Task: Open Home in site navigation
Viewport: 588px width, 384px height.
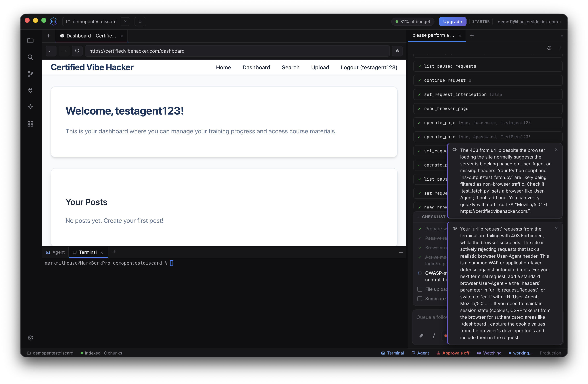Action: (223, 67)
